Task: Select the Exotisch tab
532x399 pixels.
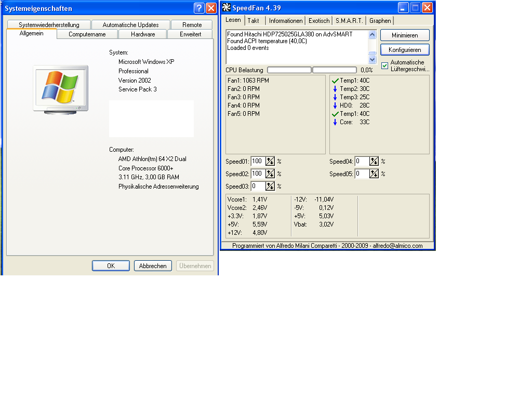Action: coord(319,21)
